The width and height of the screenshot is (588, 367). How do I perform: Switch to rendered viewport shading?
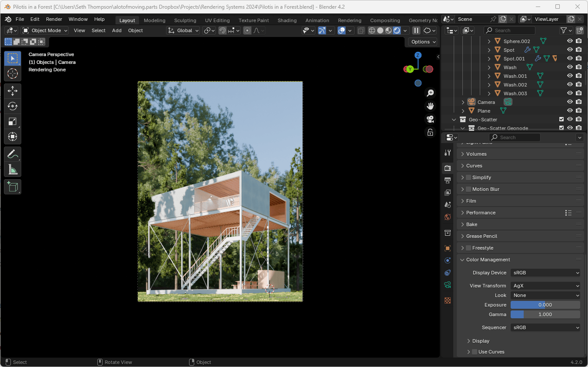(x=397, y=30)
